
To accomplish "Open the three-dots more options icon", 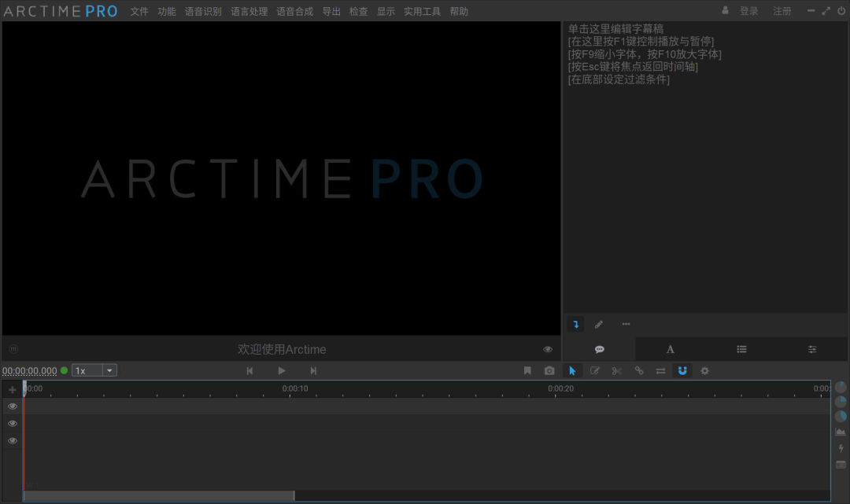I will click(x=626, y=324).
